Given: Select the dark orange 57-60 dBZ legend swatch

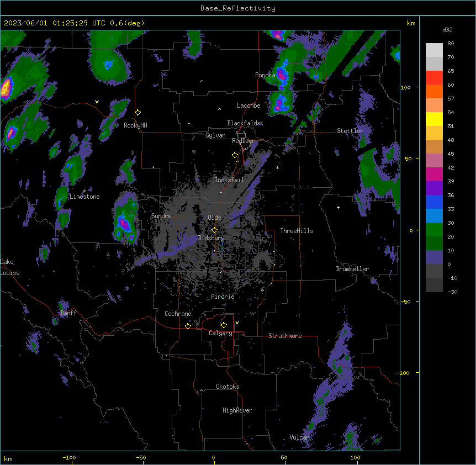Looking at the screenshot, I should pos(434,91).
